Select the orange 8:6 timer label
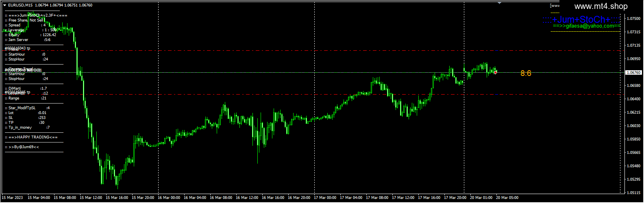The width and height of the screenshot is (644, 203). (x=526, y=73)
